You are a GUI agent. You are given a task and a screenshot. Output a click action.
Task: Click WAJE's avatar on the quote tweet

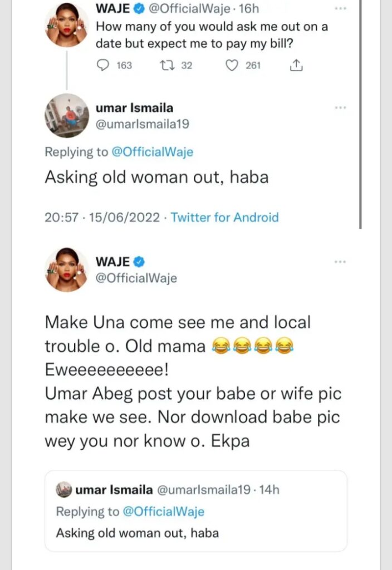click(67, 269)
